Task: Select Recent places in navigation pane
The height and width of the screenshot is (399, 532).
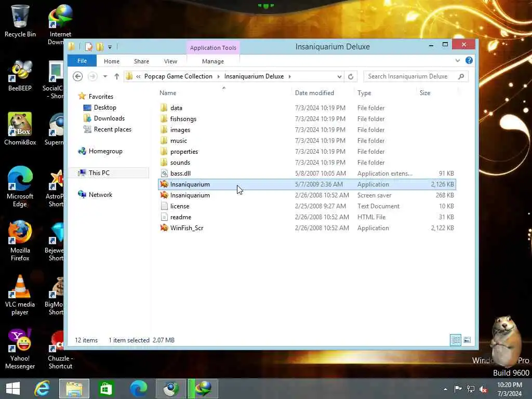Action: (112, 129)
